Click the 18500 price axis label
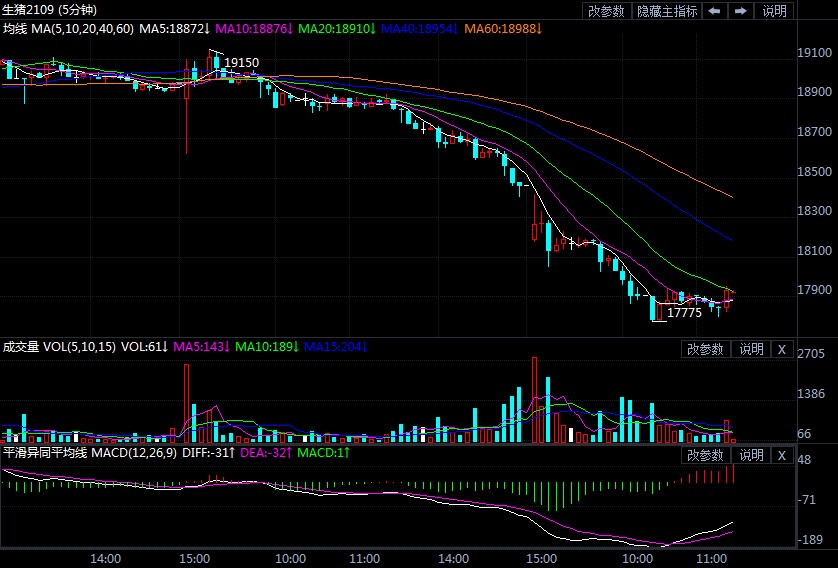The width and height of the screenshot is (838, 568). (x=814, y=172)
